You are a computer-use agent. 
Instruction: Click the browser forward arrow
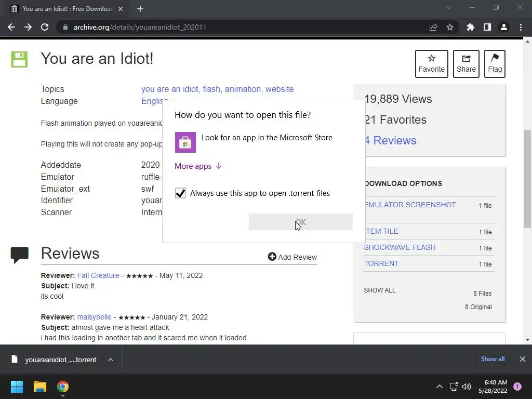coord(28,27)
